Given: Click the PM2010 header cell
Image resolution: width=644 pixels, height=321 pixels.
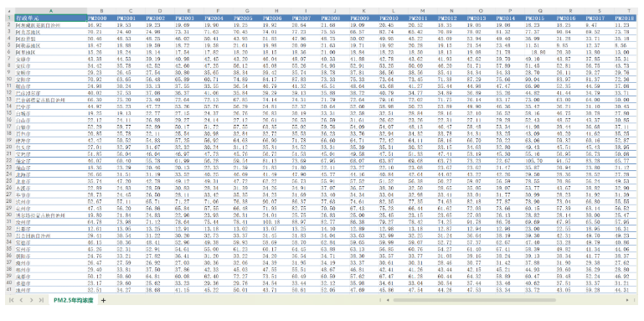Looking at the screenshot, I should click(393, 18).
